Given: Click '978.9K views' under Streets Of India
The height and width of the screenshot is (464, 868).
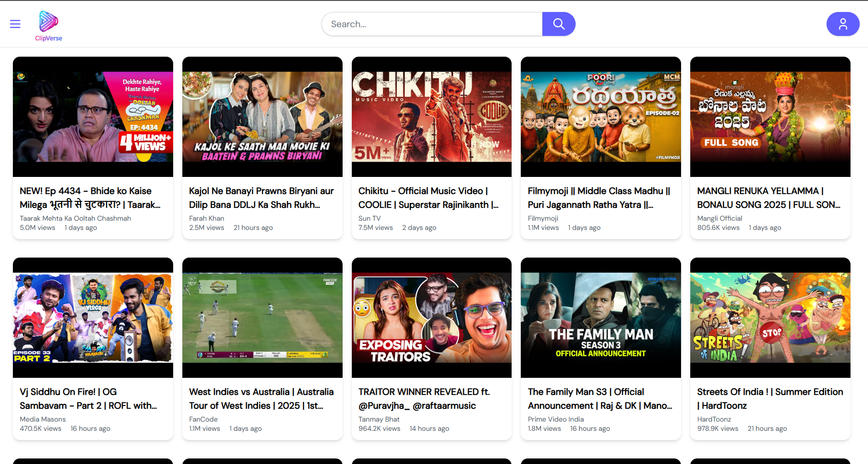Looking at the screenshot, I should tap(718, 429).
